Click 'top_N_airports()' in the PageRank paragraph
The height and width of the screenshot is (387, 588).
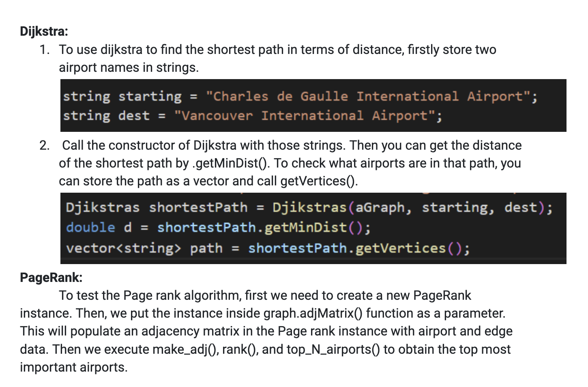(x=333, y=349)
